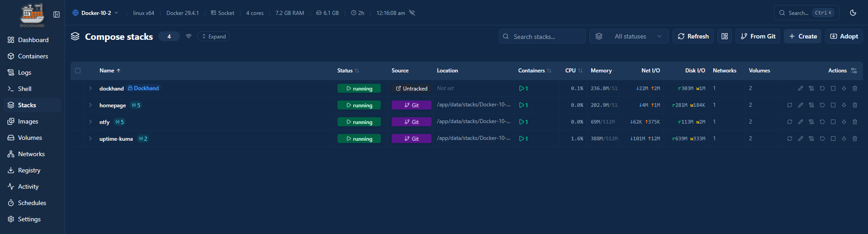Image resolution: width=868 pixels, height=234 pixels.
Task: Open the global Search box with Ctrl K
Action: (x=807, y=13)
